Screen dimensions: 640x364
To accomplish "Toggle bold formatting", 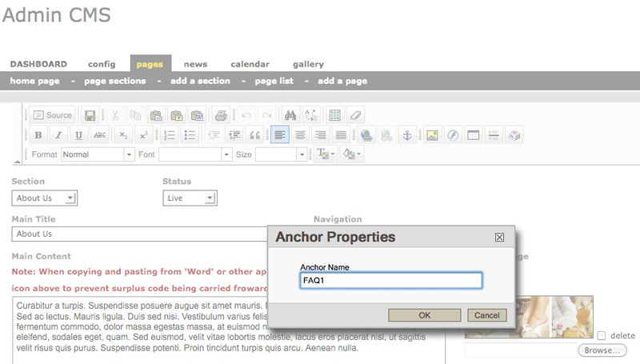I will pos(38,135).
